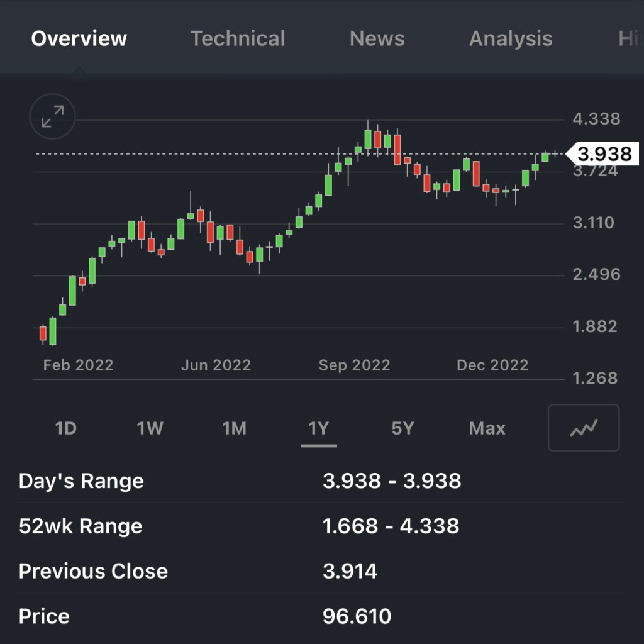644x644 pixels.
Task: Tap the current price label 3.938
Action: tap(604, 154)
